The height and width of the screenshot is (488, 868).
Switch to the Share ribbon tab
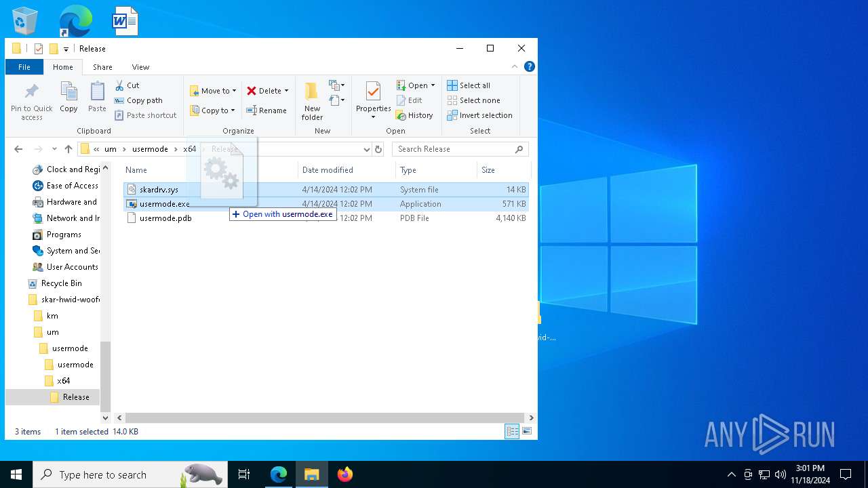[x=102, y=67]
